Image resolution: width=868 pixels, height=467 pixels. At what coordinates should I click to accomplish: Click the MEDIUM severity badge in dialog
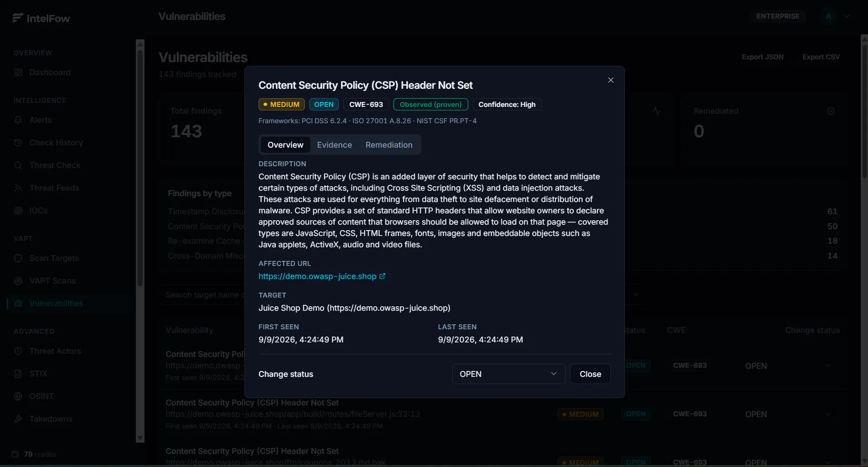(x=281, y=105)
